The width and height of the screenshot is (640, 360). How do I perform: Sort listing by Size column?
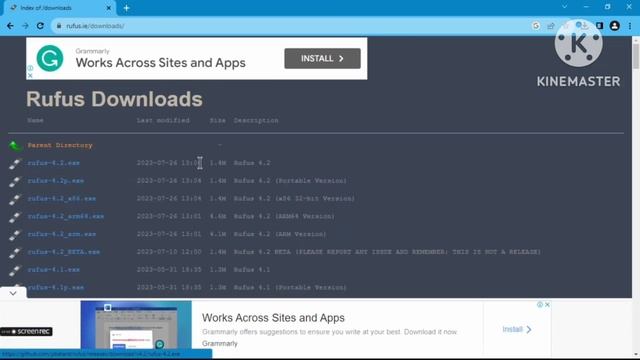218,120
